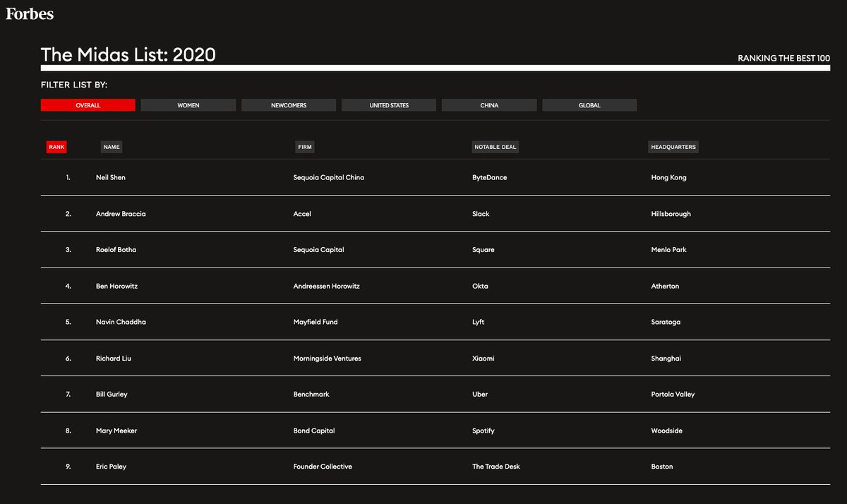Click the Bond Capital firm cell
The width and height of the screenshot is (847, 504).
pos(314,431)
